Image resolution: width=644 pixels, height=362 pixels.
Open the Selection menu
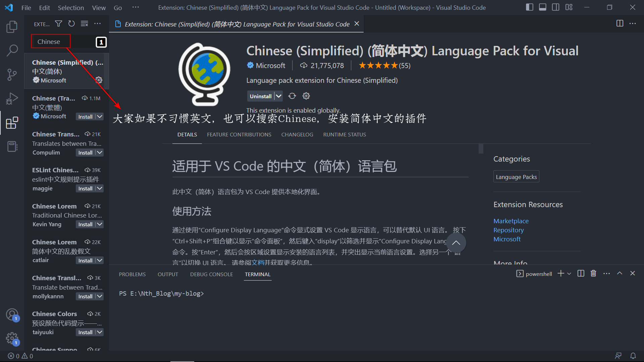(x=71, y=7)
